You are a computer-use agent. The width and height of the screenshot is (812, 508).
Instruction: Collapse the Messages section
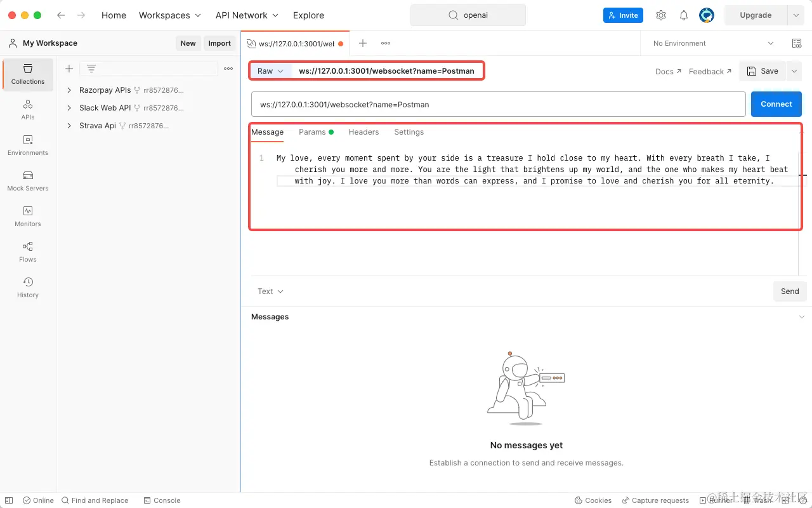point(801,316)
